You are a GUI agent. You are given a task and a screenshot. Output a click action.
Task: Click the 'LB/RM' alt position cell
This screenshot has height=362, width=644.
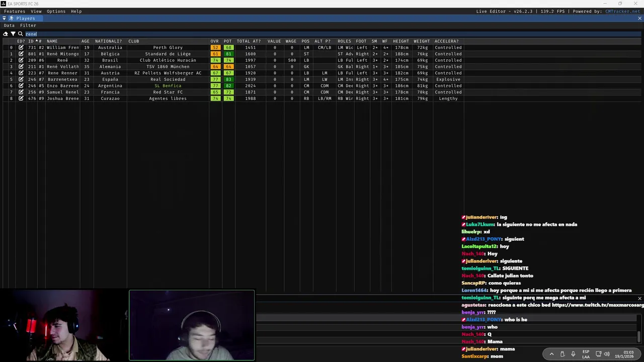325,99
